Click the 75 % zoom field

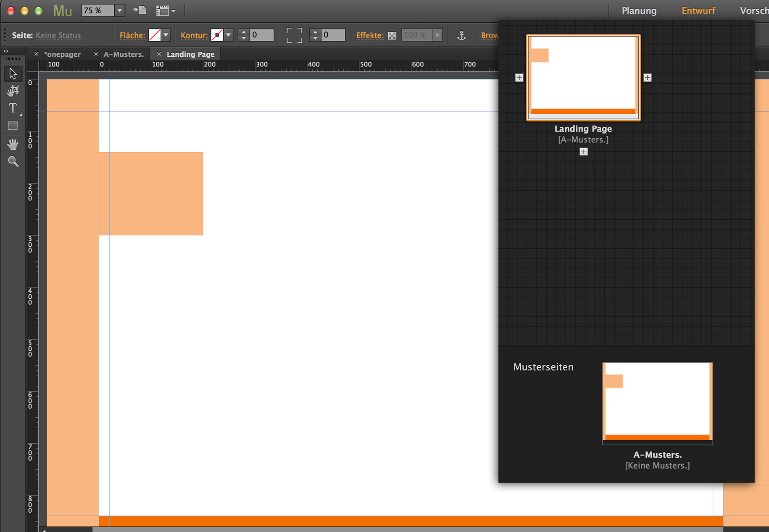pyautogui.click(x=98, y=11)
